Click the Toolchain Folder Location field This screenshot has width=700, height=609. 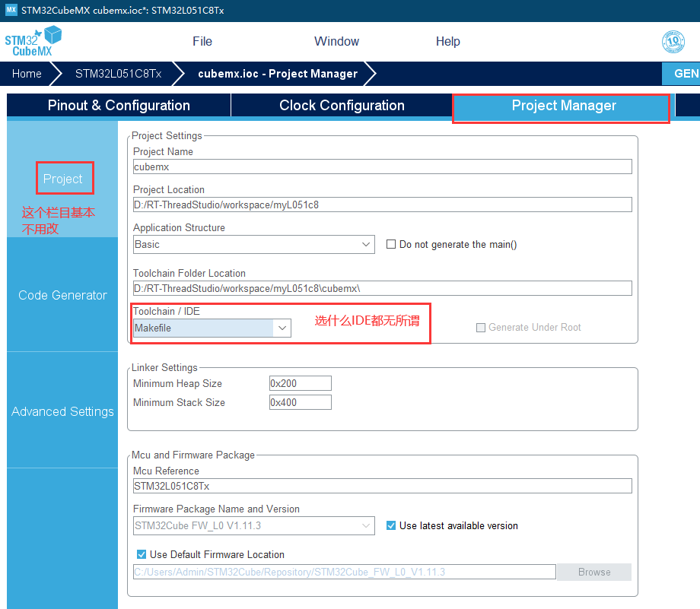coord(383,288)
